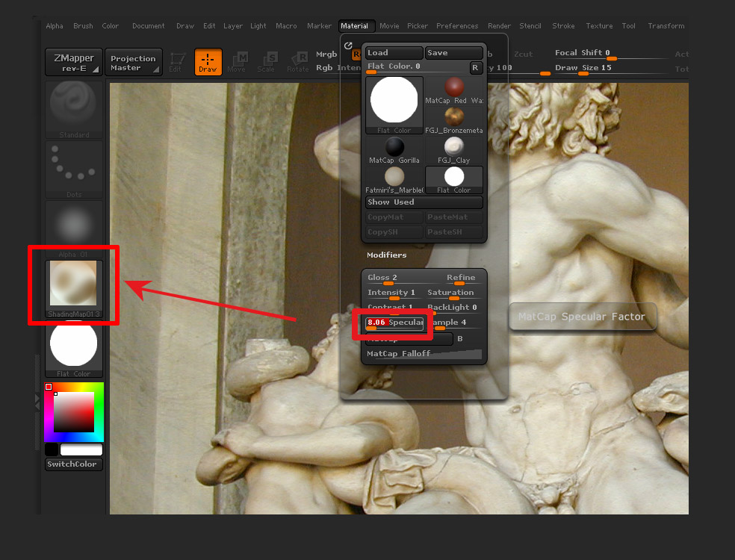Open the Edit menu

pos(209,26)
